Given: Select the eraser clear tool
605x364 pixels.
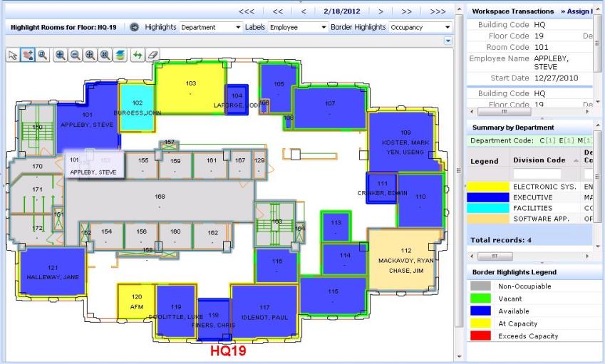Looking at the screenshot, I should tap(152, 54).
